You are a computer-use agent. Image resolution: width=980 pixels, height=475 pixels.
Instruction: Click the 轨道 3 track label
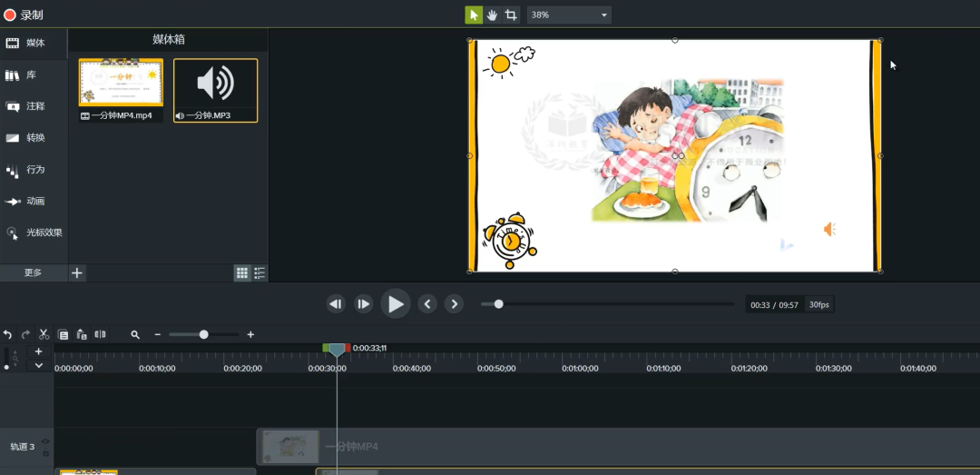click(23, 447)
